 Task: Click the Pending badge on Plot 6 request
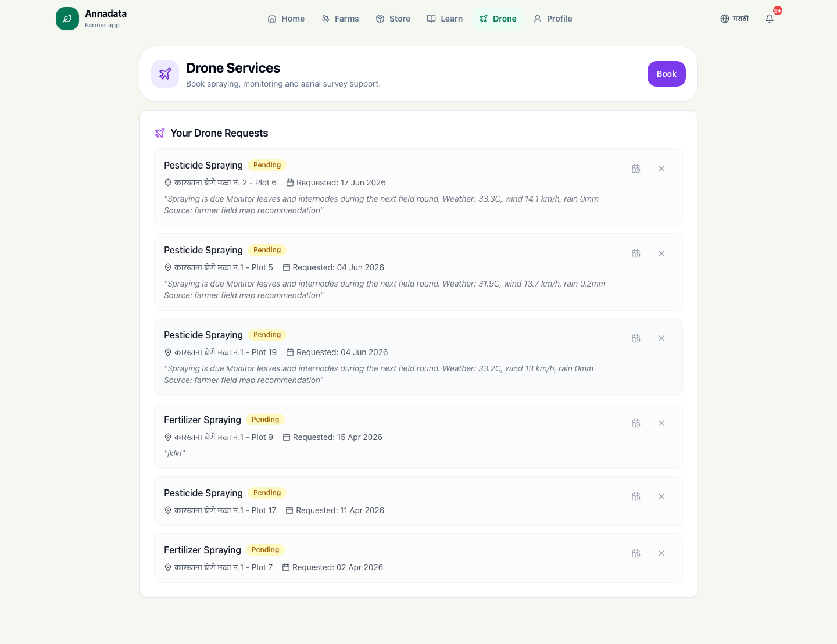(x=267, y=165)
